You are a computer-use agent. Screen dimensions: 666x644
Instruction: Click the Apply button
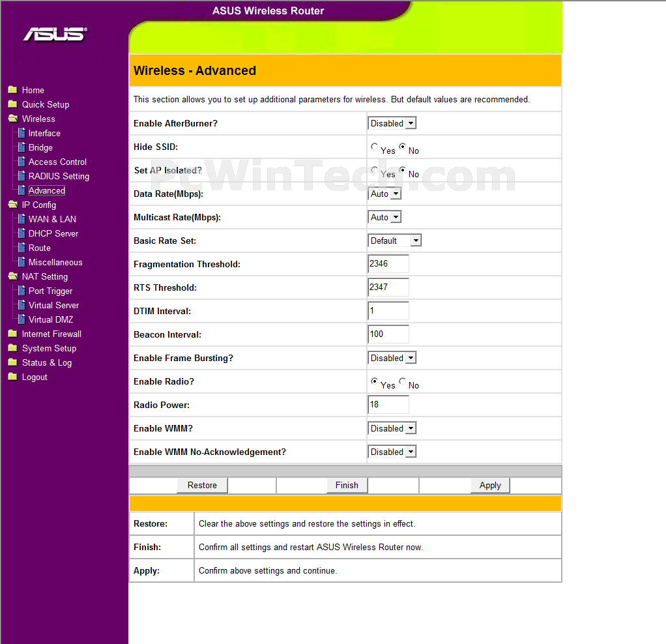(490, 485)
